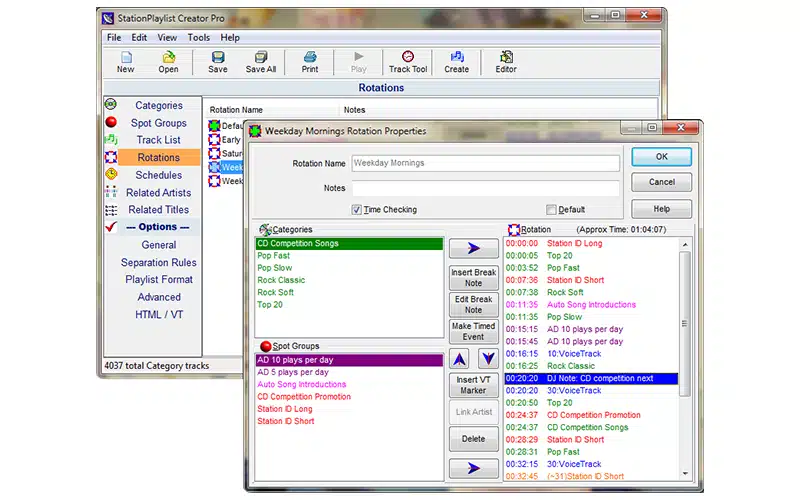Open the Track Tool from toolbar
The image size is (800, 500).
click(x=408, y=62)
